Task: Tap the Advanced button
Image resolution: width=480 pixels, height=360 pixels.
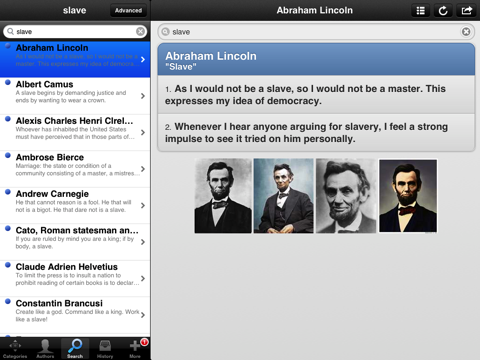Action: point(128,11)
